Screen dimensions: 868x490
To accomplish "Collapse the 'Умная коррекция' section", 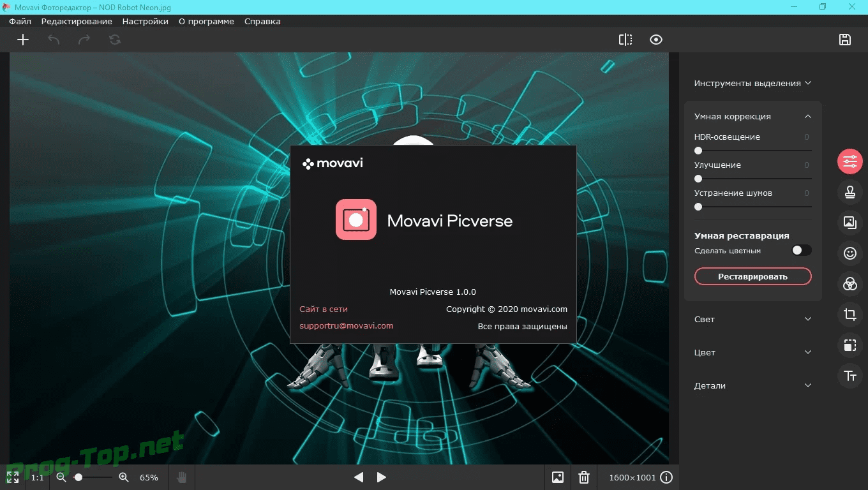I will click(808, 116).
